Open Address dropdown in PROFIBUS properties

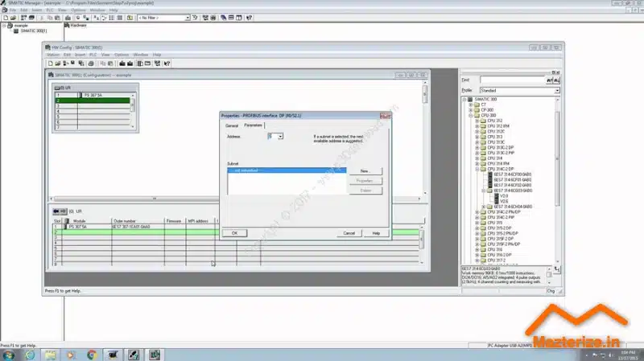pyautogui.click(x=280, y=136)
